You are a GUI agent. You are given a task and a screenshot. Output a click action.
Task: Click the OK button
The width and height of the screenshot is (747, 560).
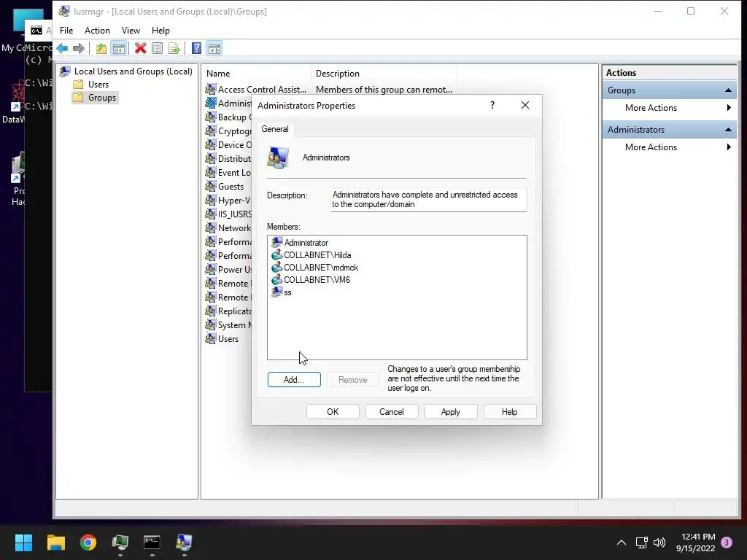click(333, 412)
